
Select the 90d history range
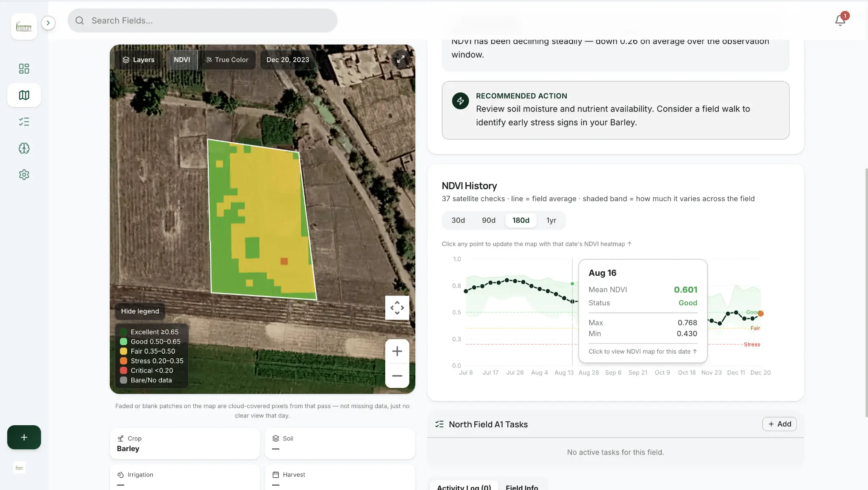pyautogui.click(x=489, y=220)
